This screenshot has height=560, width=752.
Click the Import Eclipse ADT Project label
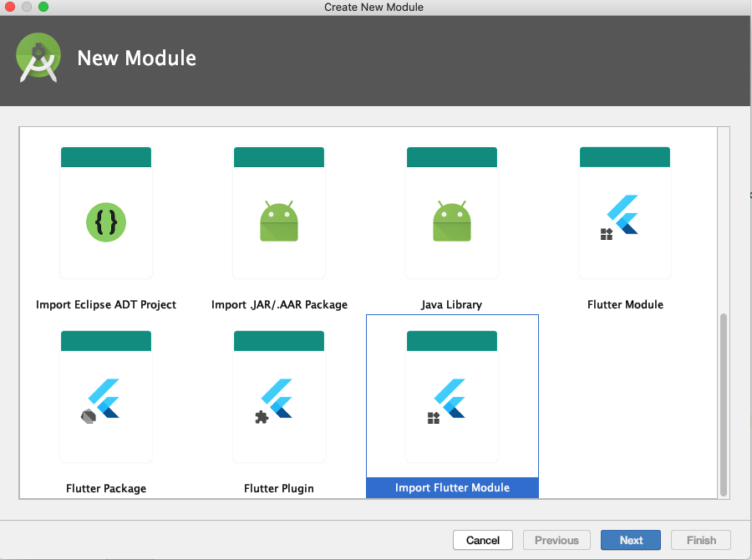pyautogui.click(x=106, y=305)
